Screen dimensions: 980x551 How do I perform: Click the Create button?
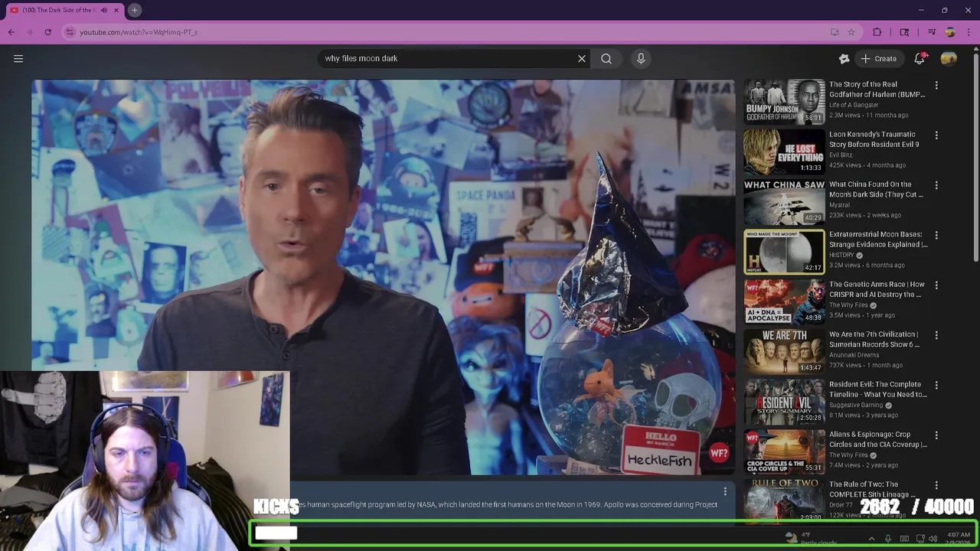point(879,59)
